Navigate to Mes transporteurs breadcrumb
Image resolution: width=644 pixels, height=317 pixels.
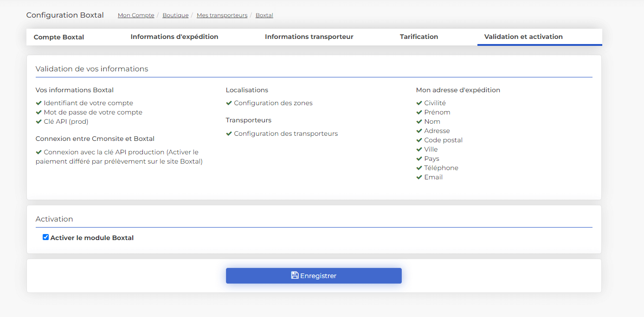point(222,15)
